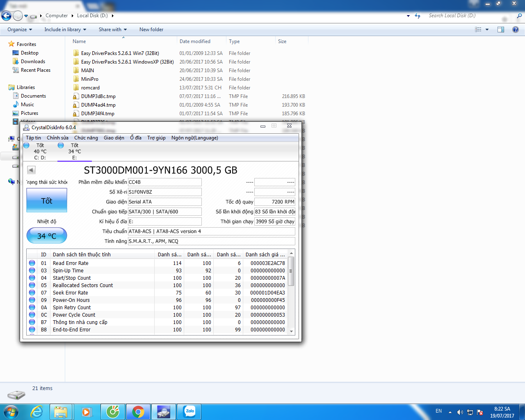Select Music library
This screenshot has width=525, height=420.
(x=27, y=105)
